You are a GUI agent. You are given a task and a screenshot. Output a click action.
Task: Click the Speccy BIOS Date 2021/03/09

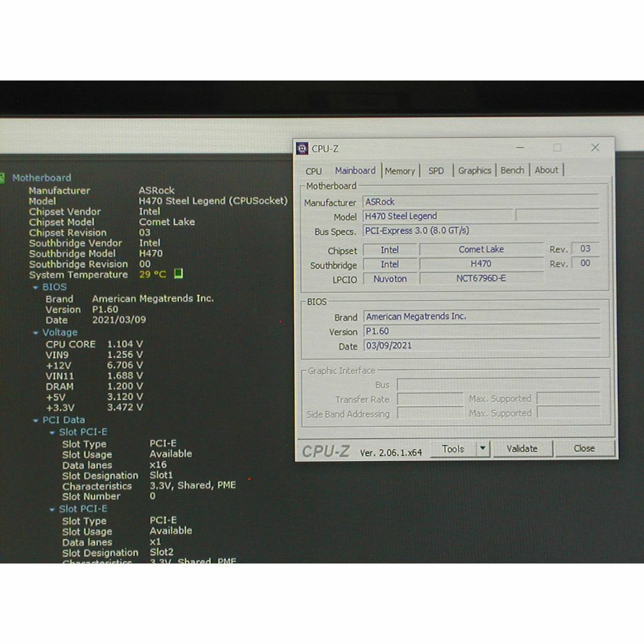(x=119, y=320)
